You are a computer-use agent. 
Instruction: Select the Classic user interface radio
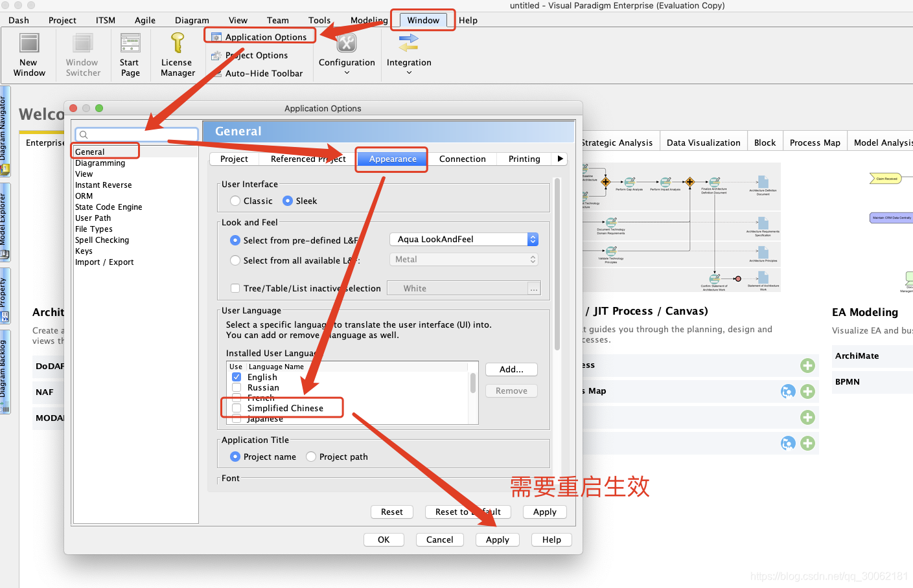[x=235, y=201]
